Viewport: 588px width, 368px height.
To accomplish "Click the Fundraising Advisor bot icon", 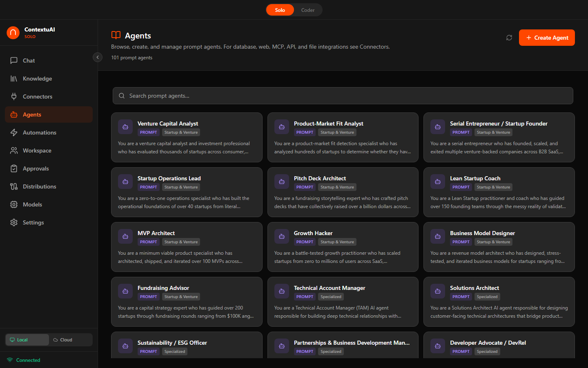I will tap(125, 291).
